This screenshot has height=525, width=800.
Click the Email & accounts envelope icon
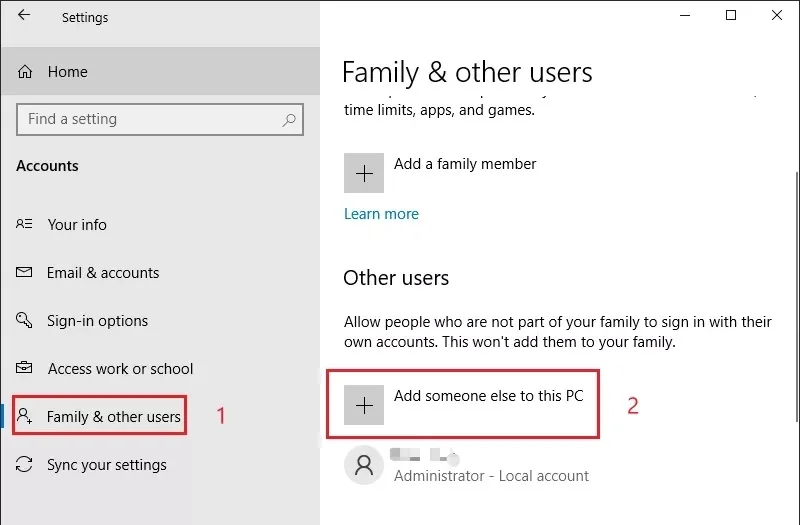[24, 272]
